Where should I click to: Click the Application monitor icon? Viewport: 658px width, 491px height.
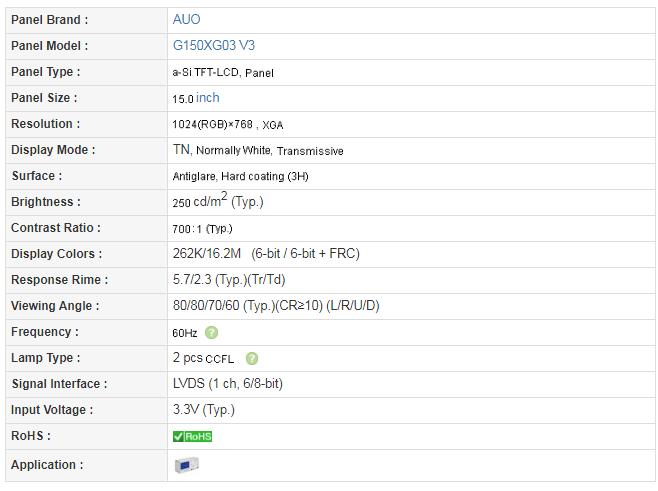point(186,465)
